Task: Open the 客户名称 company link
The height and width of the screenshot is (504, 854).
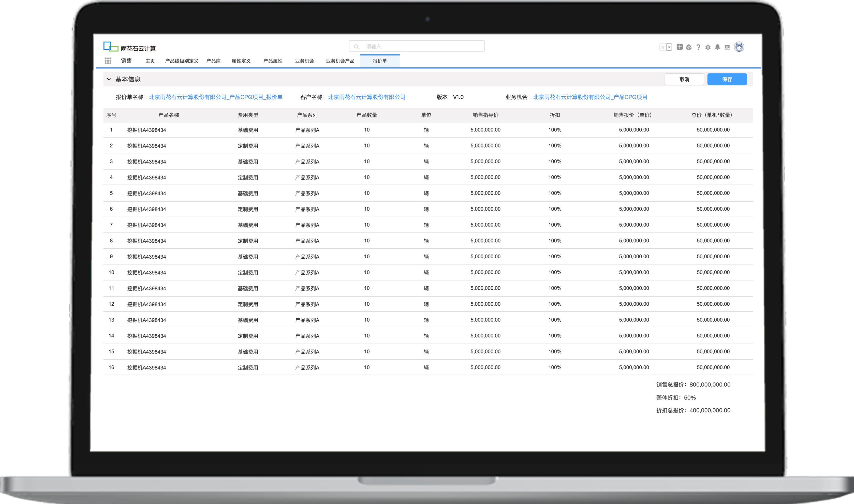Action: pyautogui.click(x=367, y=97)
